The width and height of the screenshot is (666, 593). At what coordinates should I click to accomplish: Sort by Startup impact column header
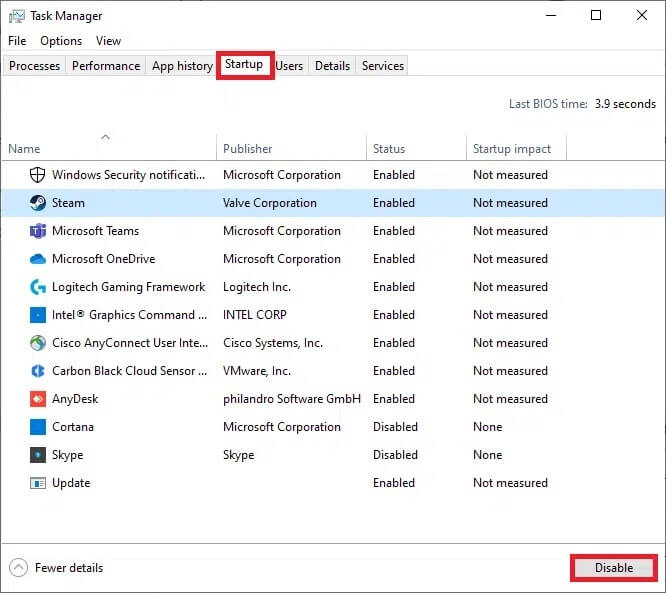[x=512, y=149]
